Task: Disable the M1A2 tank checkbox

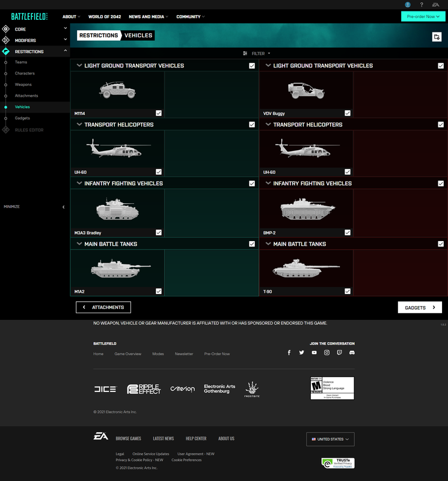Action: [x=159, y=291]
